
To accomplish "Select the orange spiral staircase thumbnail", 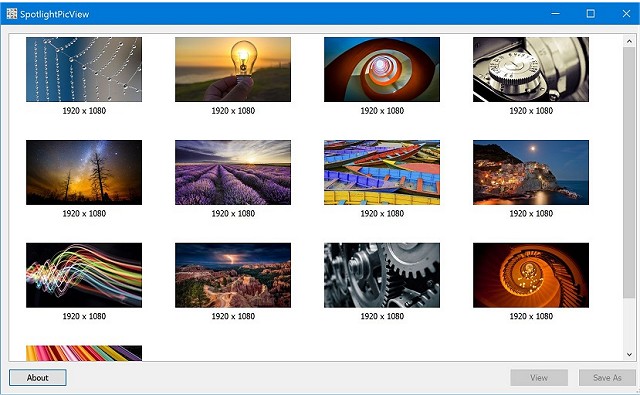I will click(531, 275).
